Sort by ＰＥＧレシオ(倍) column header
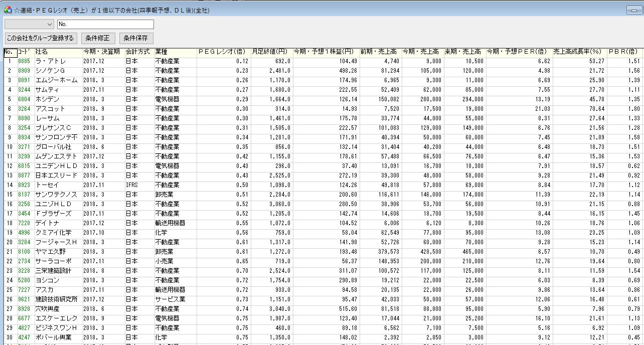 pyautogui.click(x=221, y=52)
